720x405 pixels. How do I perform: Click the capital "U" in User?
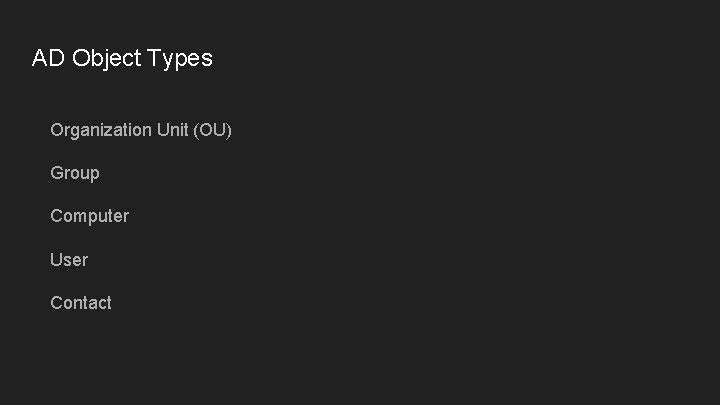pos(56,259)
